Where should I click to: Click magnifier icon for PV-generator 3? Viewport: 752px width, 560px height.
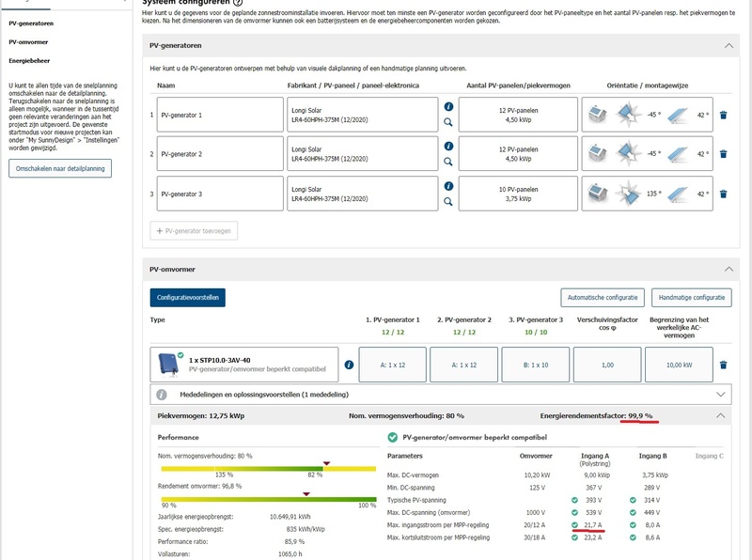(x=448, y=201)
